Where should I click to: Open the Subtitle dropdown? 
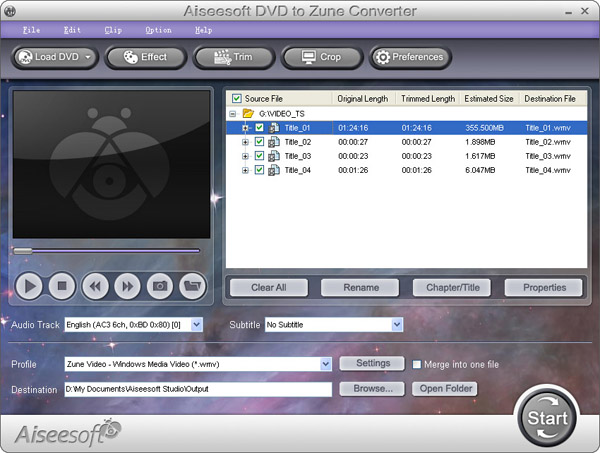tap(397, 325)
